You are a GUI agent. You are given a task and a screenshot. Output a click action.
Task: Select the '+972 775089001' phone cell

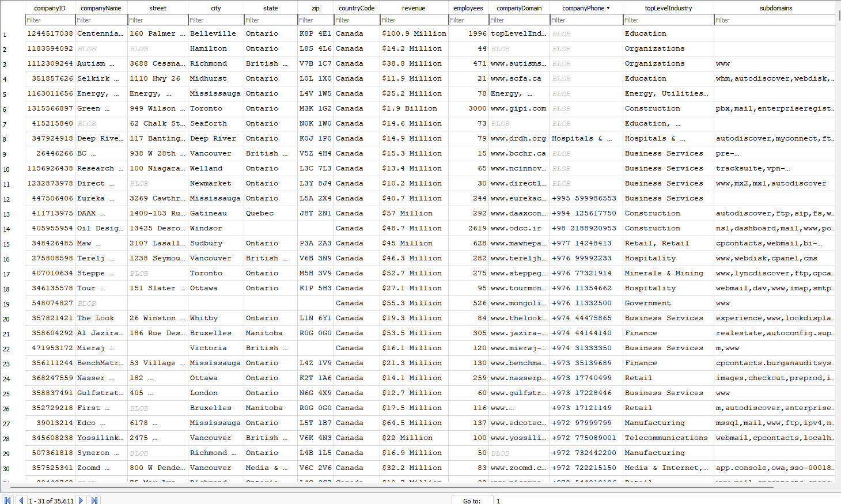point(586,438)
